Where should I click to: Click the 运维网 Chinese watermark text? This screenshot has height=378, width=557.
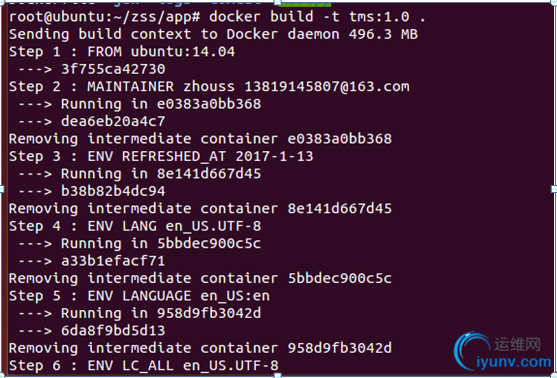tap(517, 345)
